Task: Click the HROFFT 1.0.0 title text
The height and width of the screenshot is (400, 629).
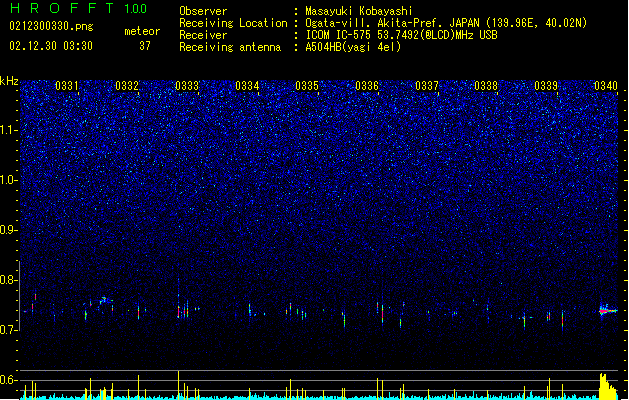Action: pyautogui.click(x=78, y=8)
